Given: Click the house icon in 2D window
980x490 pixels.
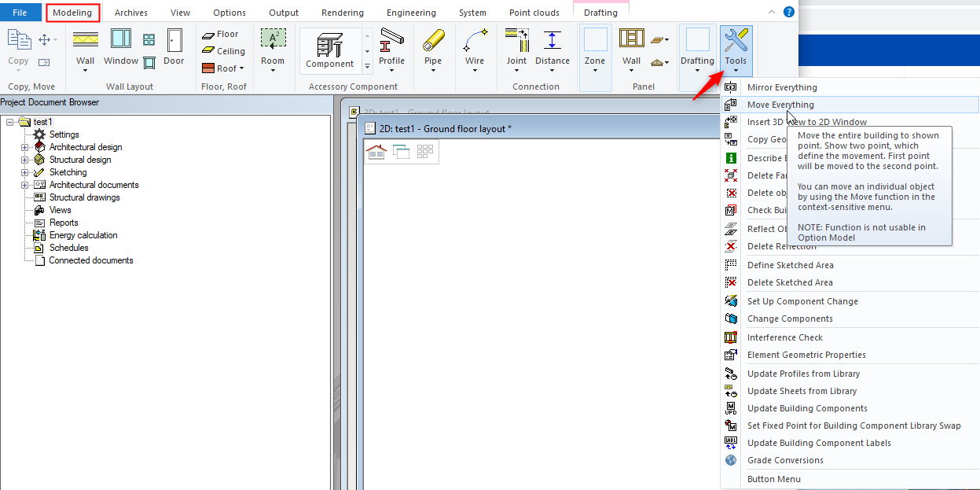Looking at the screenshot, I should tap(376, 152).
